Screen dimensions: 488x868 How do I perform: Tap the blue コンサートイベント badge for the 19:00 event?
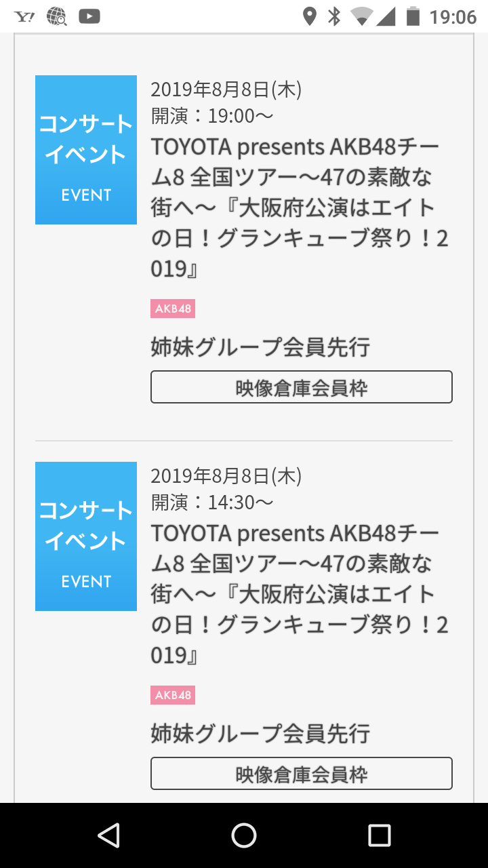[x=86, y=150]
